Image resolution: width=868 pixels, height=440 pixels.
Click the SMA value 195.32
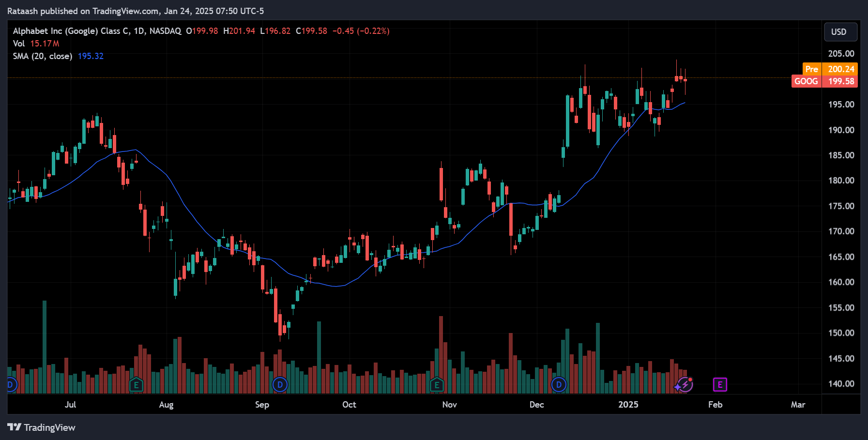click(91, 56)
